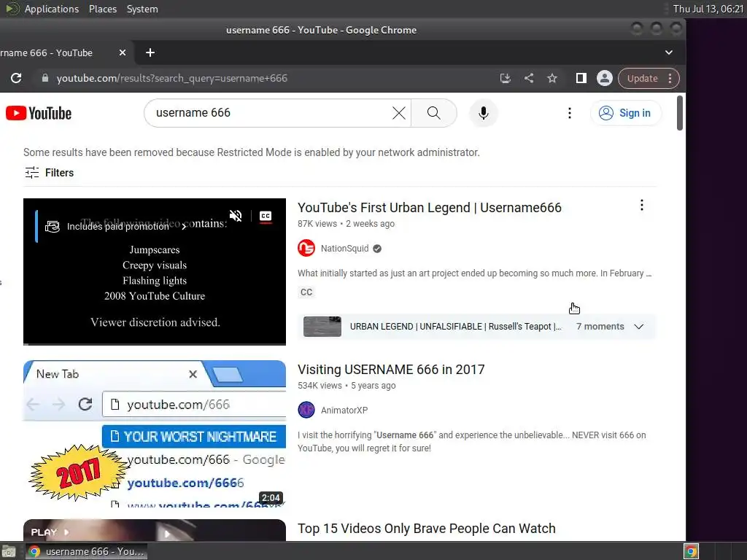The height and width of the screenshot is (560, 747).
Task: Go to YouTube home via the logo
Action: tap(39, 113)
